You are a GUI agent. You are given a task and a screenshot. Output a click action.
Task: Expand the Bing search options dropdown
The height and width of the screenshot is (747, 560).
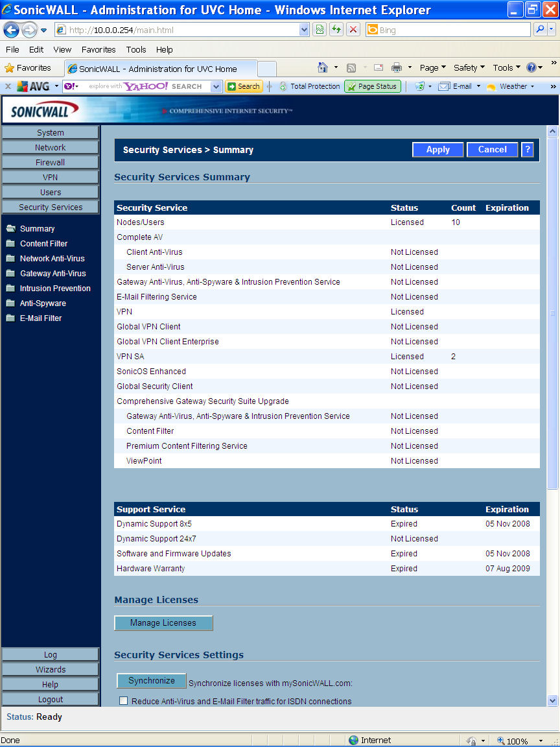pos(552,30)
